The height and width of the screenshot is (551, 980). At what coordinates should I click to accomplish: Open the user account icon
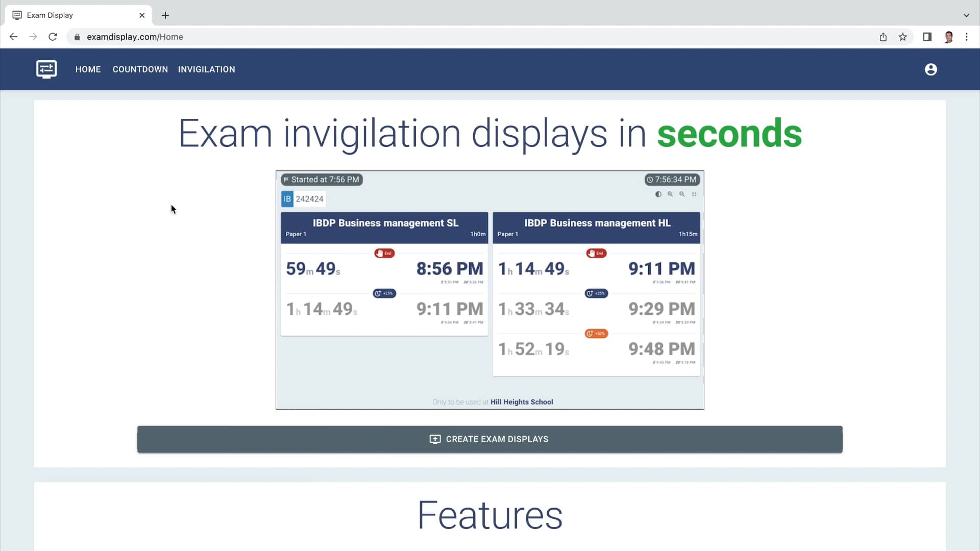(x=930, y=69)
